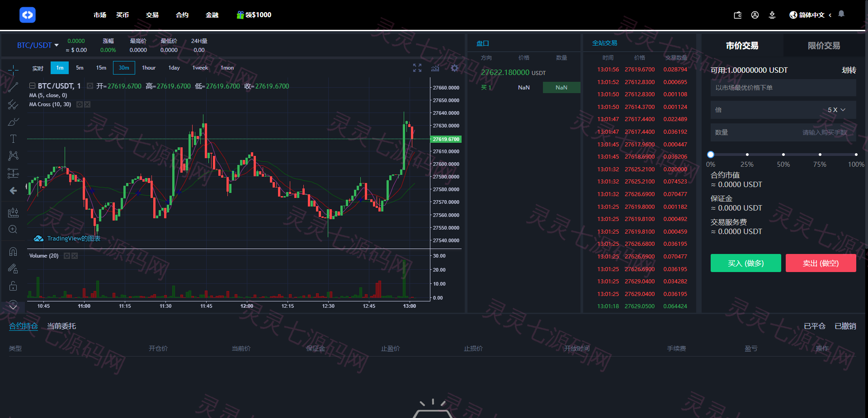
Task: Select the 1m chart interval
Action: coord(60,68)
